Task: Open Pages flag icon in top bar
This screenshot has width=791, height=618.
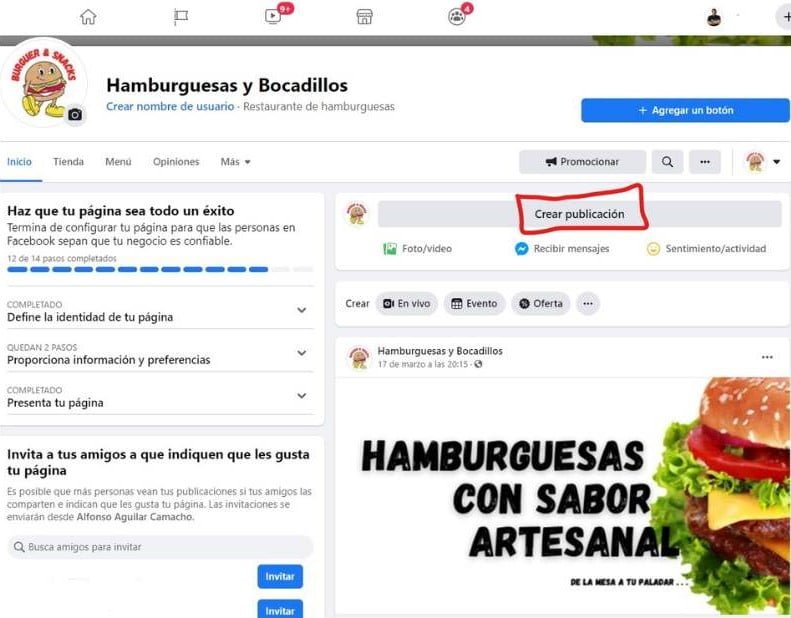Action: pyautogui.click(x=181, y=17)
